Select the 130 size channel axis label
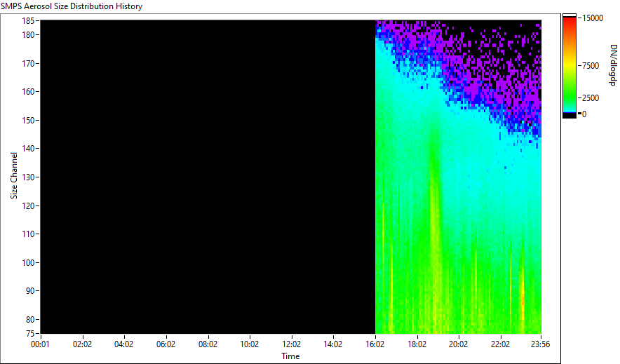 [27, 177]
